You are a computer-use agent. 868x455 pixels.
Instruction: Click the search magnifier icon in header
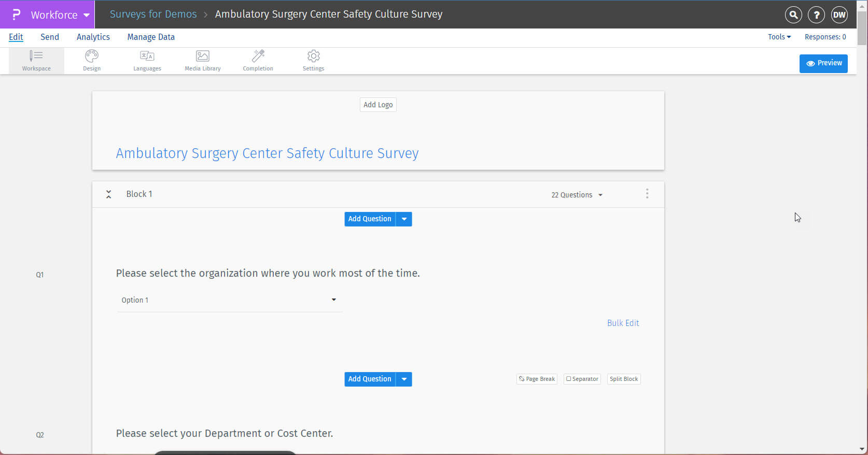[793, 15]
